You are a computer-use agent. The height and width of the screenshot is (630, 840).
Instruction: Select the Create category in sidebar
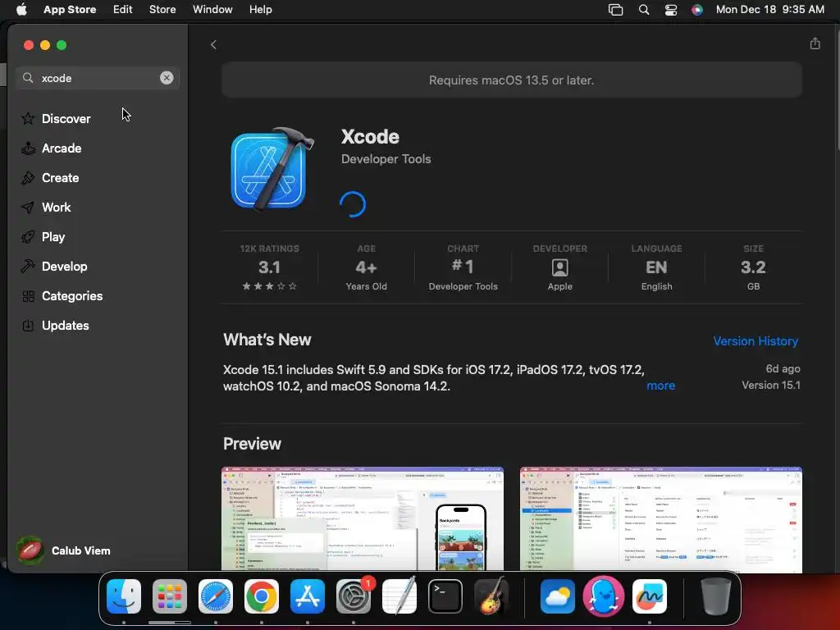pyautogui.click(x=50, y=178)
